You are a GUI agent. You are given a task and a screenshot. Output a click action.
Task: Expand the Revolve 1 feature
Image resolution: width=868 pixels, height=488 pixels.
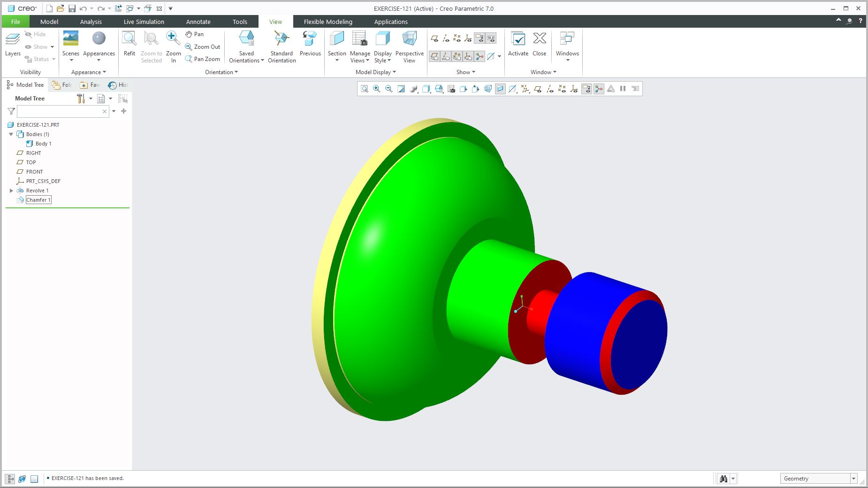click(x=11, y=191)
